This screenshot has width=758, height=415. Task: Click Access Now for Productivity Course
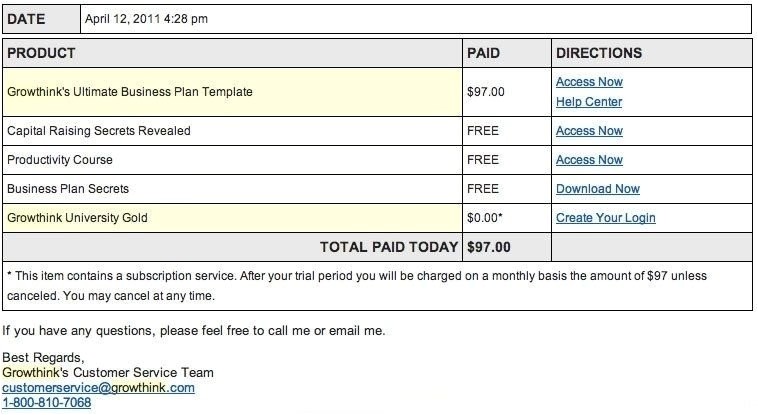tap(589, 160)
